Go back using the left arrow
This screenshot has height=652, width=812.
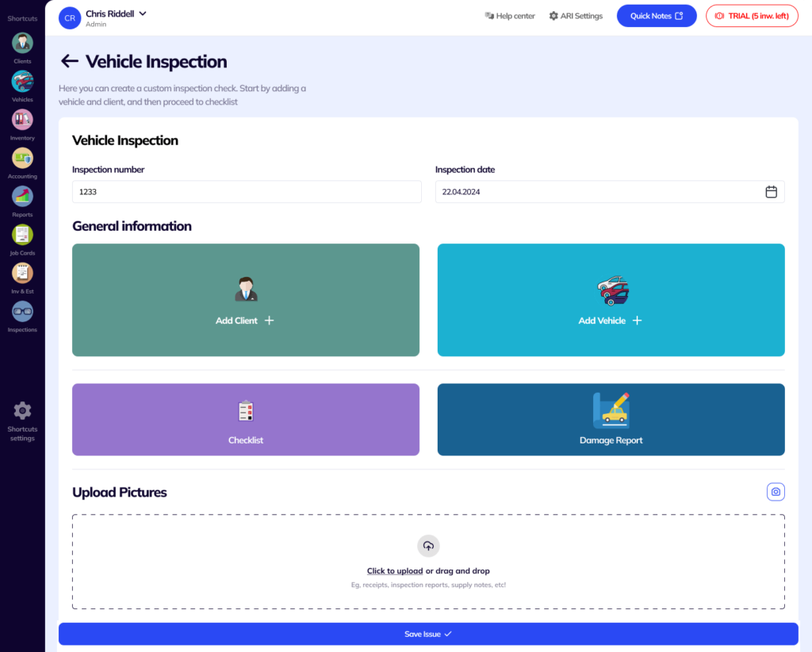(x=70, y=61)
